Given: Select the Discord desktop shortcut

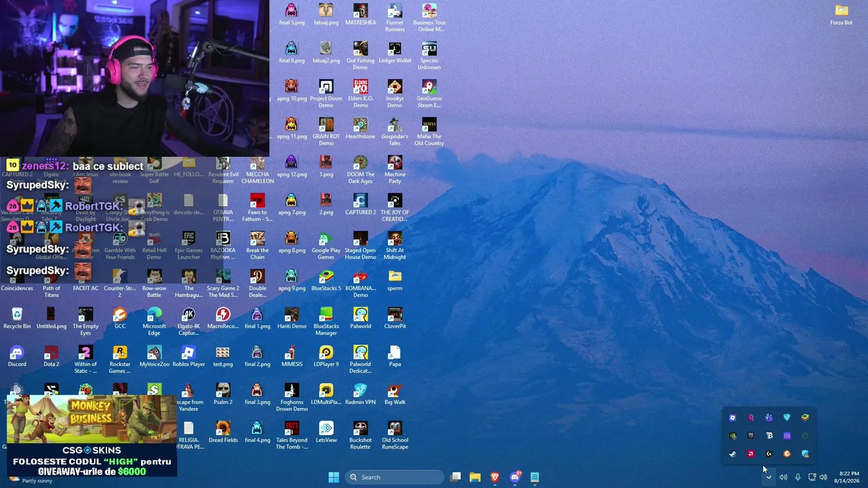Looking at the screenshot, I should (17, 357).
